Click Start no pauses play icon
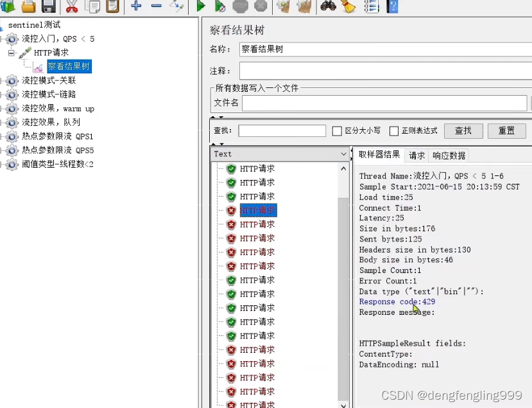The image size is (532, 408). tap(220, 5)
